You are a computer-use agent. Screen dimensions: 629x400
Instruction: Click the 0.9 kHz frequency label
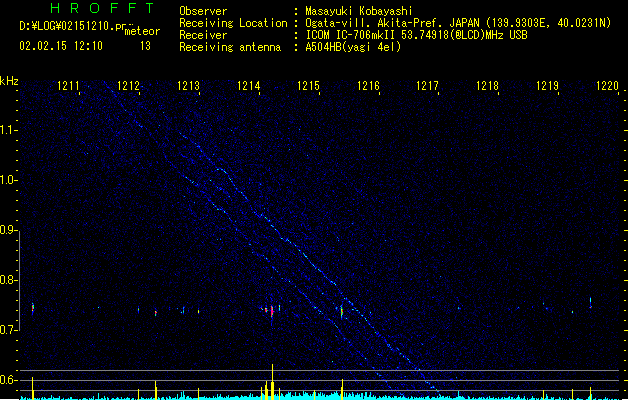(9, 230)
